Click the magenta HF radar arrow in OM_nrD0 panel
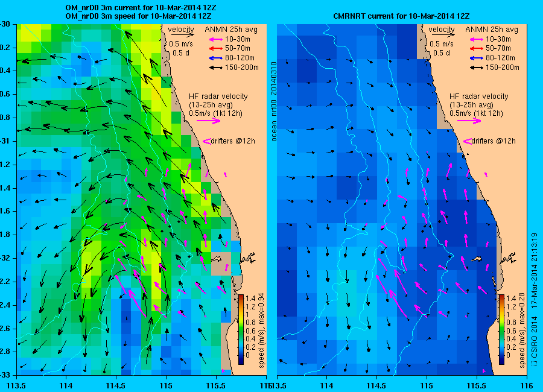 pyautogui.click(x=209, y=121)
